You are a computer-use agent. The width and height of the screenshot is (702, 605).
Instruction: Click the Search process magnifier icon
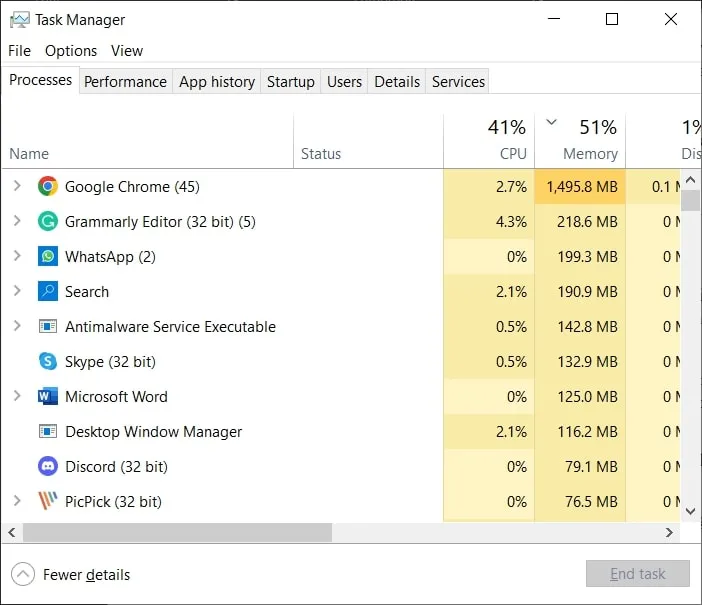[x=48, y=292]
